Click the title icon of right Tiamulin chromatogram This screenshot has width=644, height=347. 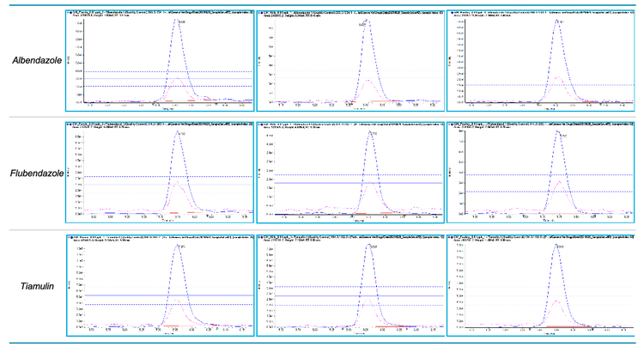452,234
